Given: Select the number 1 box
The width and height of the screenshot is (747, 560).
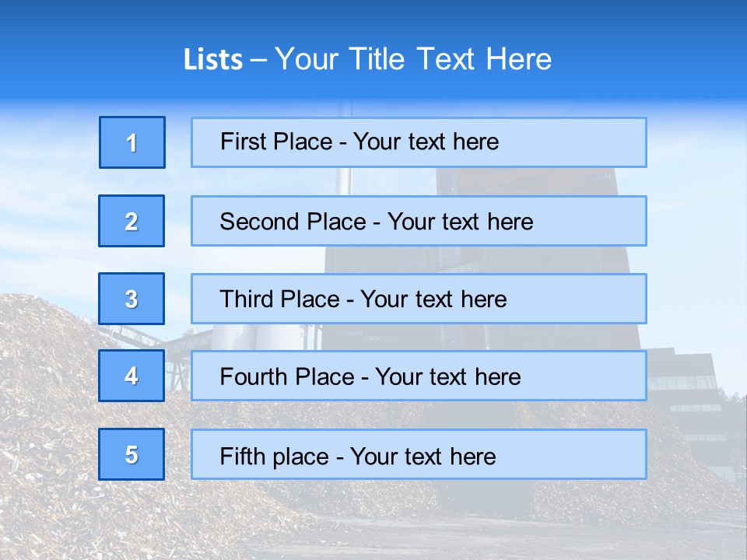Looking at the screenshot, I should coord(132,142).
